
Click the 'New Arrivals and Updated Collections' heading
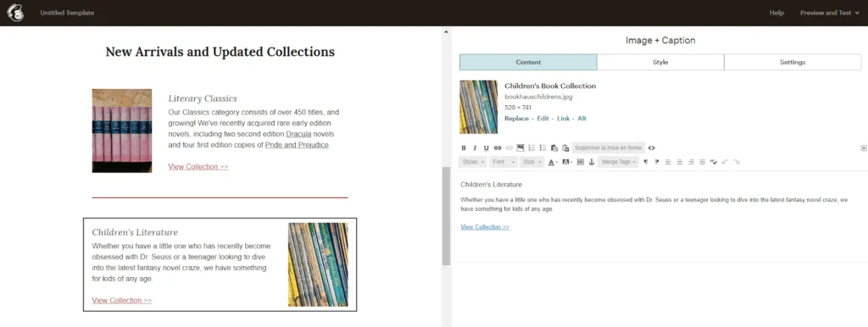[220, 52]
